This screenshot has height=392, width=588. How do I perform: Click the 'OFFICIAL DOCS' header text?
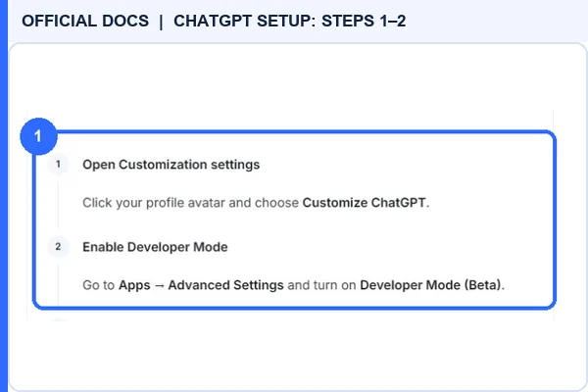coord(85,21)
